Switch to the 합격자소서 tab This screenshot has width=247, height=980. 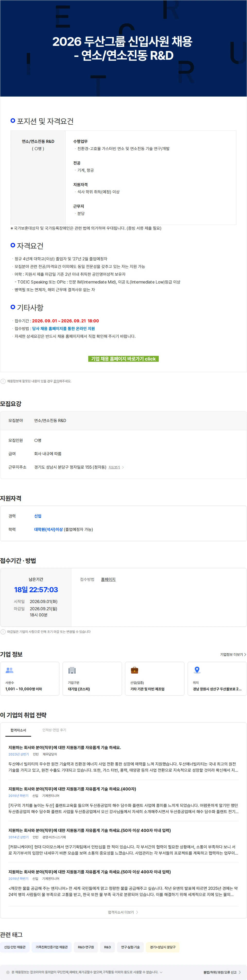pyautogui.click(x=18, y=730)
